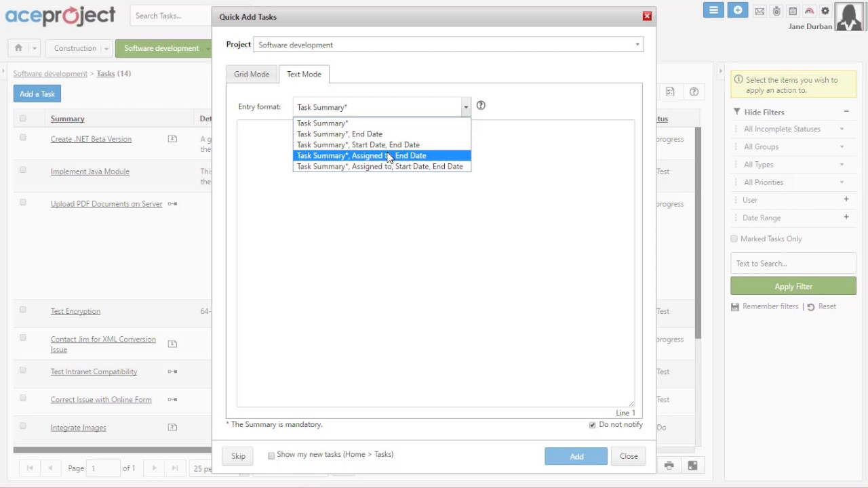This screenshot has height=488, width=868.
Task: Toggle the Do not notify checkbox
Action: pos(592,425)
